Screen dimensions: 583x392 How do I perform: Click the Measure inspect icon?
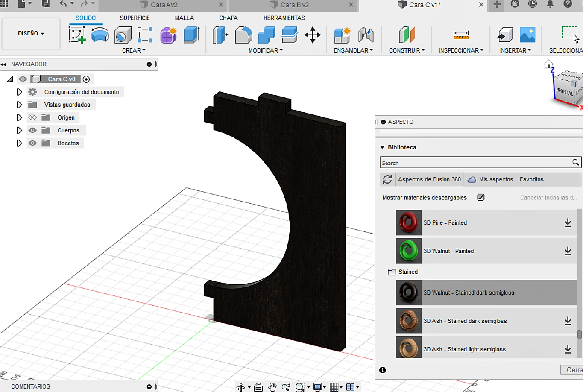[x=461, y=35]
